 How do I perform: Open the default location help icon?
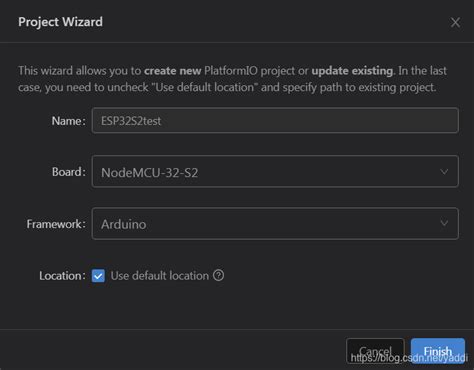[x=219, y=275]
